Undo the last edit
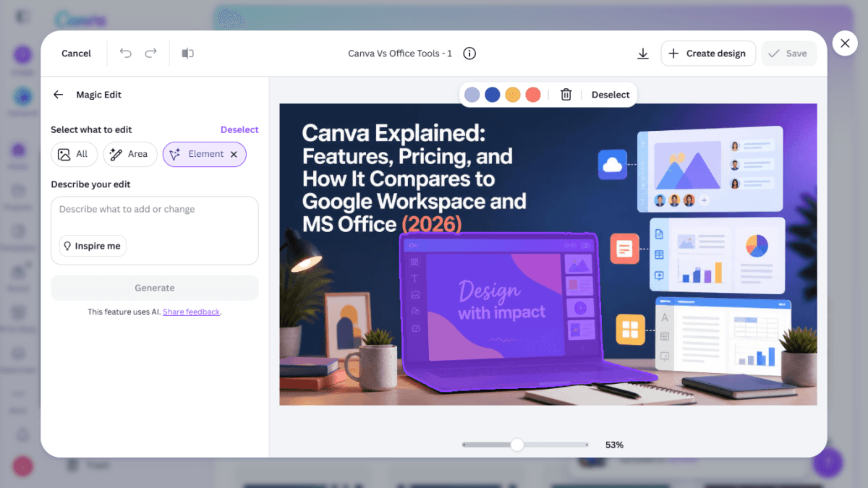This screenshot has height=488, width=868. [x=126, y=53]
